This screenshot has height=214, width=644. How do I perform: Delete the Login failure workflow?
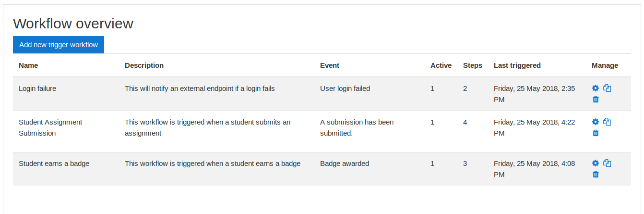tap(596, 100)
